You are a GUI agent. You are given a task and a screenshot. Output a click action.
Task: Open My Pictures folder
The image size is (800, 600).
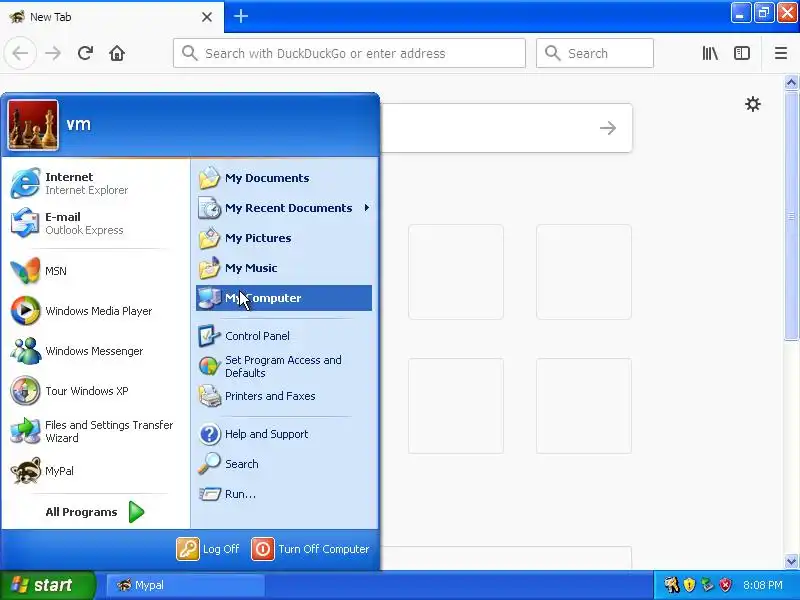pos(284,238)
